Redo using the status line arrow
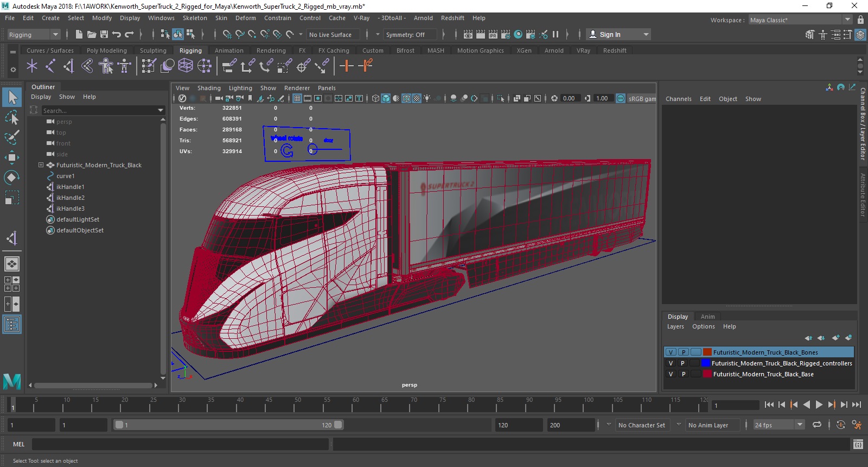 [129, 34]
